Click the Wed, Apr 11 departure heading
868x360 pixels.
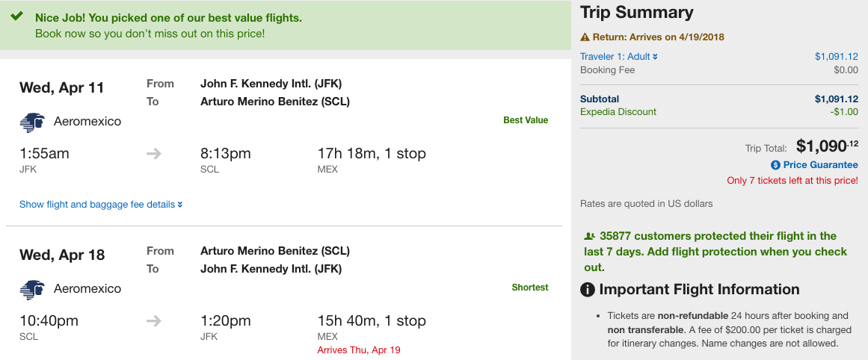coord(61,88)
